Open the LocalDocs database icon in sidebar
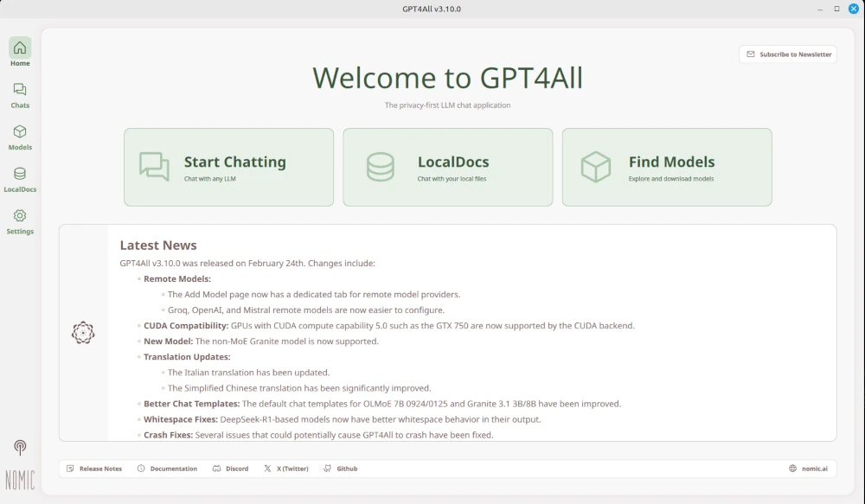 point(20,174)
